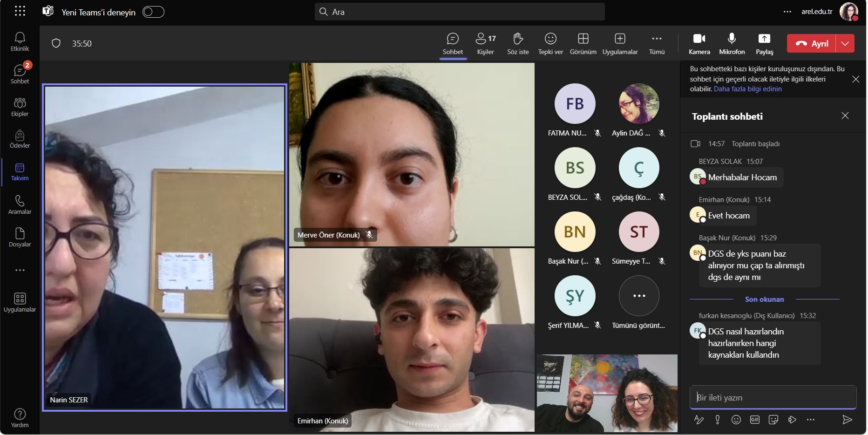The width and height of the screenshot is (868, 435).
Task: Open GIF picker in compose bar
Action: click(x=755, y=420)
